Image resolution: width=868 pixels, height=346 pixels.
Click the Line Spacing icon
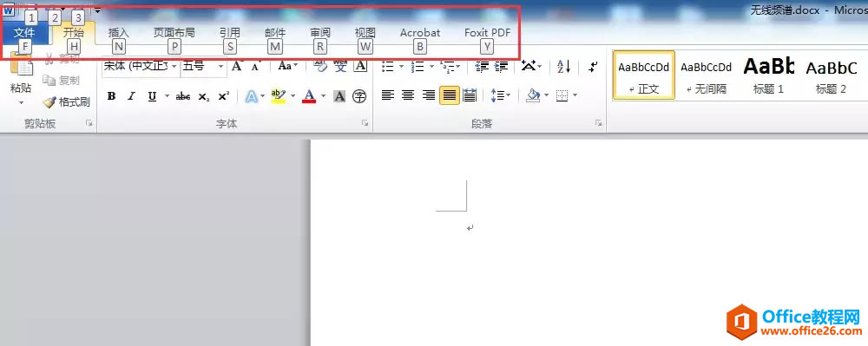point(501,96)
